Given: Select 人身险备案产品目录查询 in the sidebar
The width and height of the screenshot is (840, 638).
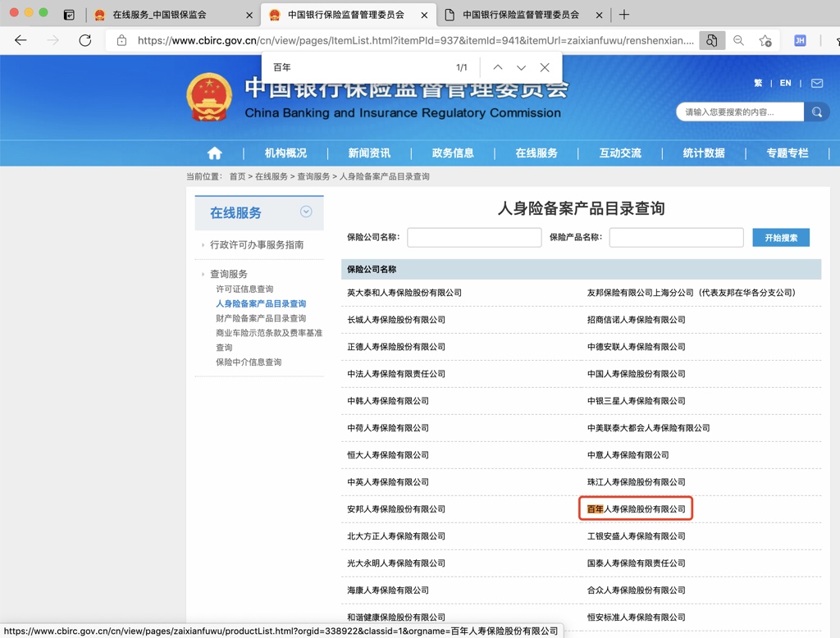Looking at the screenshot, I should pos(261,303).
